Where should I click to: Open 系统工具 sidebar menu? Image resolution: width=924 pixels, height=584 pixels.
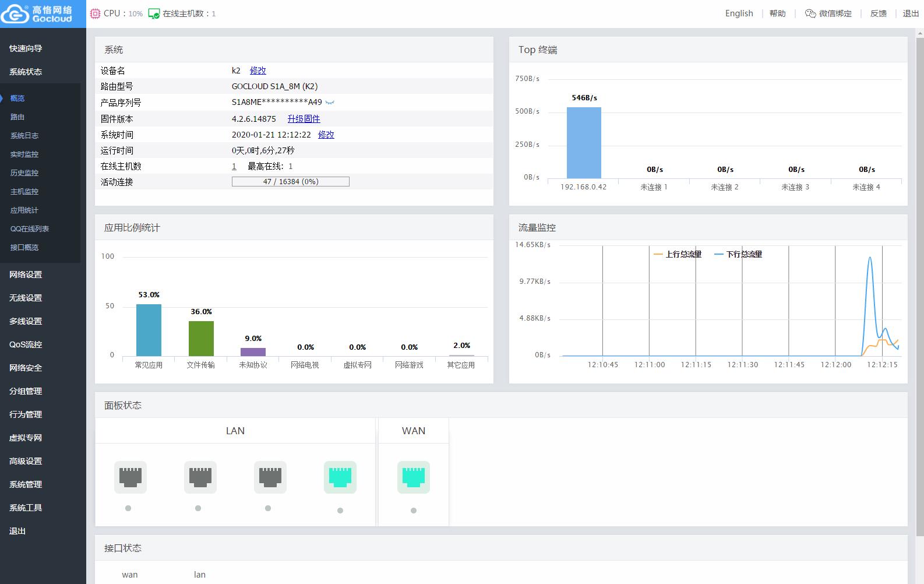26,508
